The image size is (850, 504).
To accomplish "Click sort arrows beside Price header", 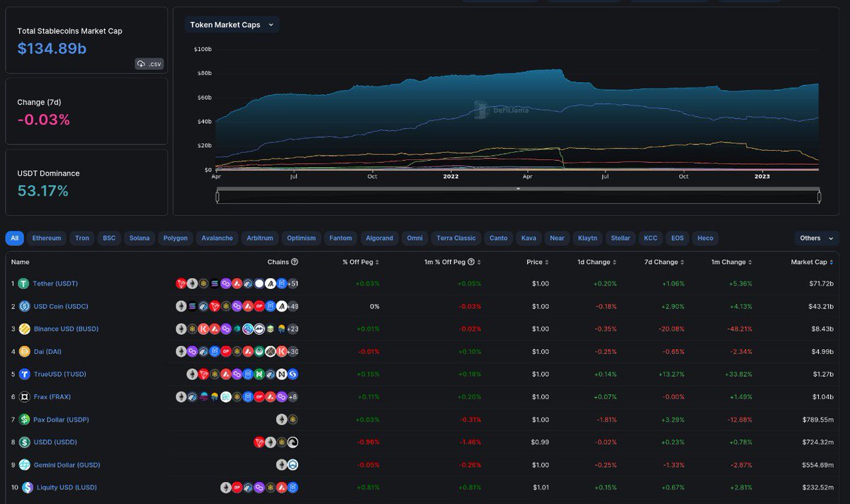I will tap(548, 262).
